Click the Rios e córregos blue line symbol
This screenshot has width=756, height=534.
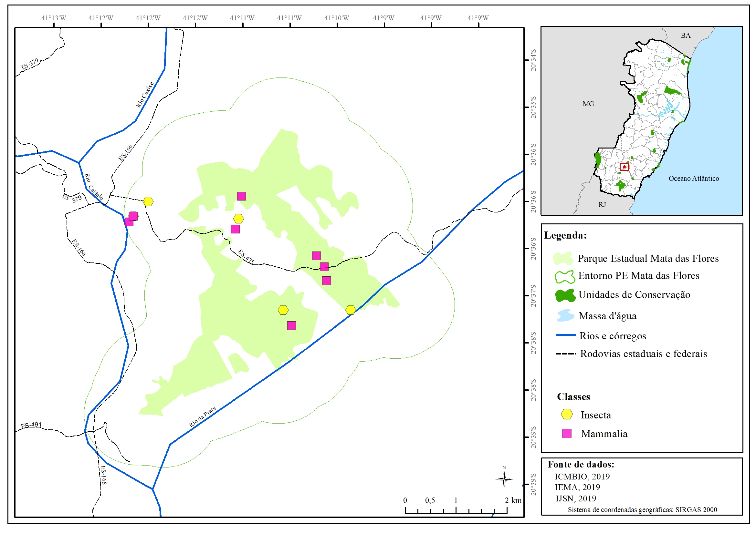coord(565,335)
